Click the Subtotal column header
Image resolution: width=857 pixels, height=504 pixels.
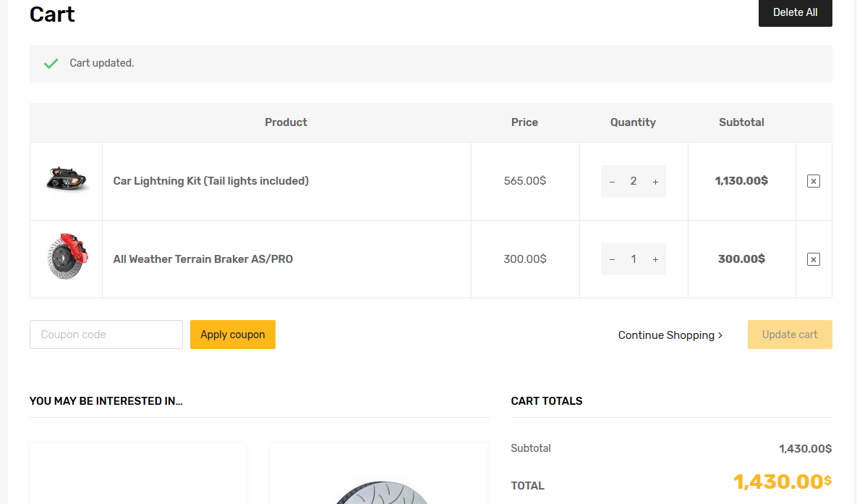(x=741, y=122)
